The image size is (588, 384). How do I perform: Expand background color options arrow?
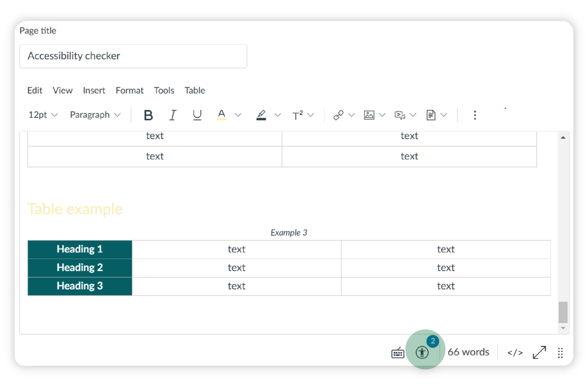(x=277, y=115)
